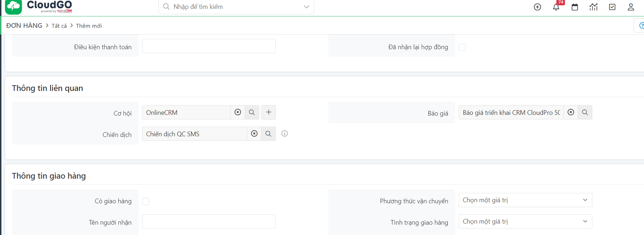The image size is (644, 235).
Task: Click the Điều kiện thanh toán input
Action: click(x=209, y=46)
